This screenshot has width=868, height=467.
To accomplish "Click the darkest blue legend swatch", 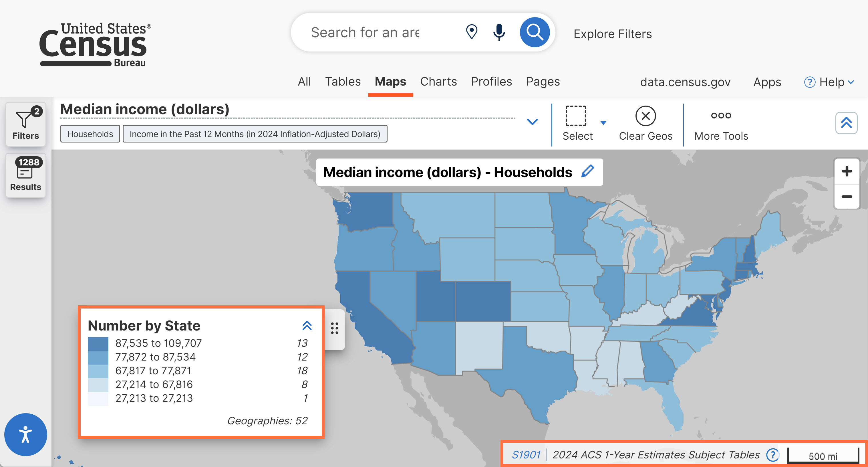I will (98, 344).
